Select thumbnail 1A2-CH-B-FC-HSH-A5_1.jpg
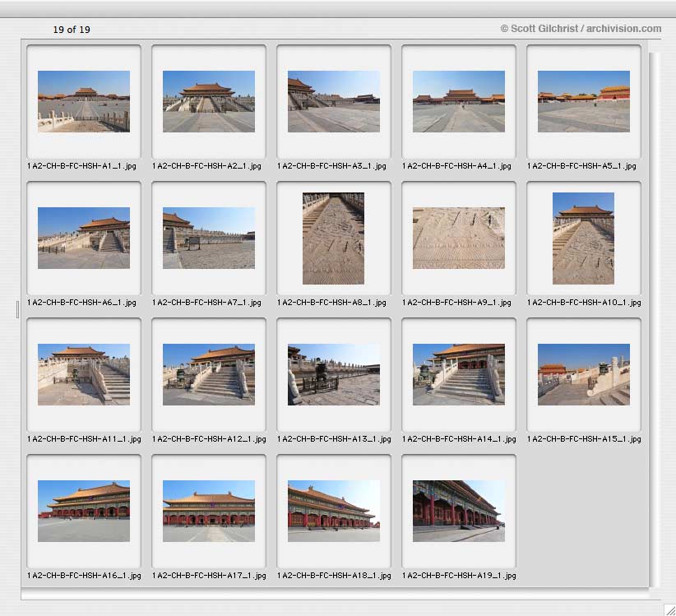The width and height of the screenshot is (676, 616). click(584, 101)
